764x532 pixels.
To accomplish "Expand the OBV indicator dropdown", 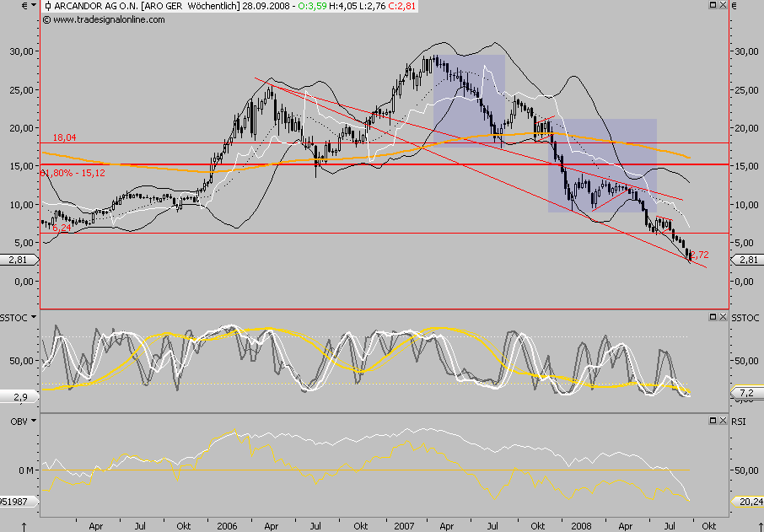I will (33, 419).
